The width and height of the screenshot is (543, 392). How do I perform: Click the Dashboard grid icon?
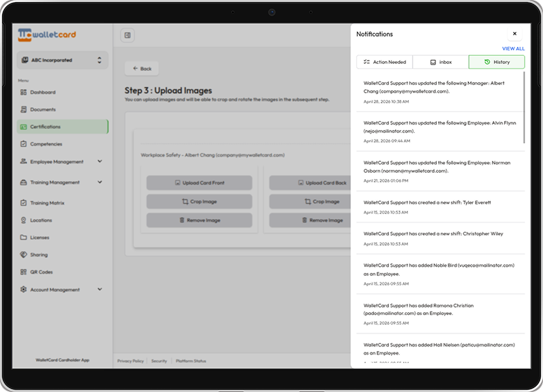pyautogui.click(x=23, y=92)
